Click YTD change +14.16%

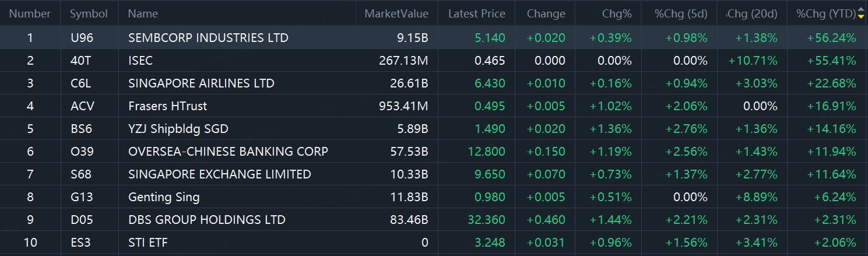click(832, 129)
